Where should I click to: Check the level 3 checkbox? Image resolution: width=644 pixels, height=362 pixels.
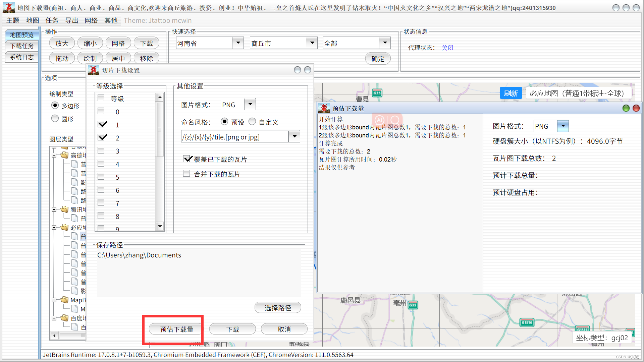(101, 151)
